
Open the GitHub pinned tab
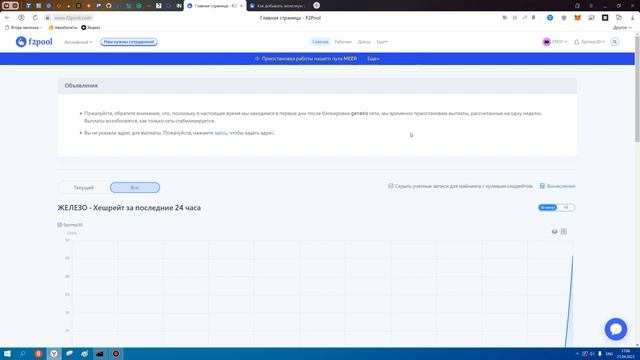109,6
